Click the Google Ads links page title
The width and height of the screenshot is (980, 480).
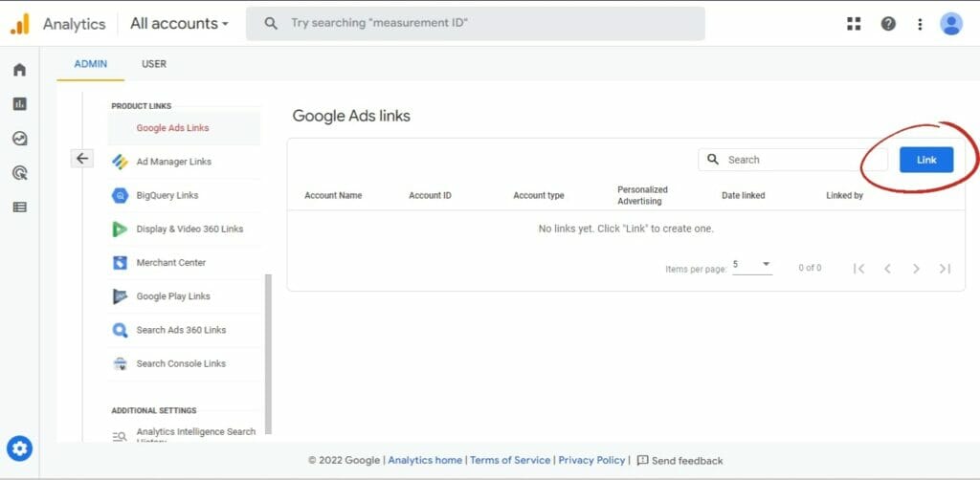tap(351, 116)
